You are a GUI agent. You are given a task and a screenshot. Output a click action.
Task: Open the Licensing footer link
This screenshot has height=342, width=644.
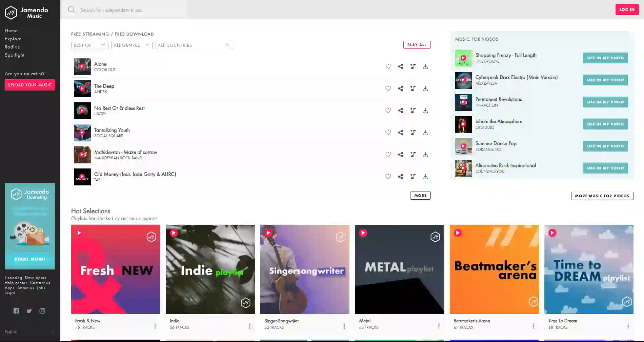[13, 278]
